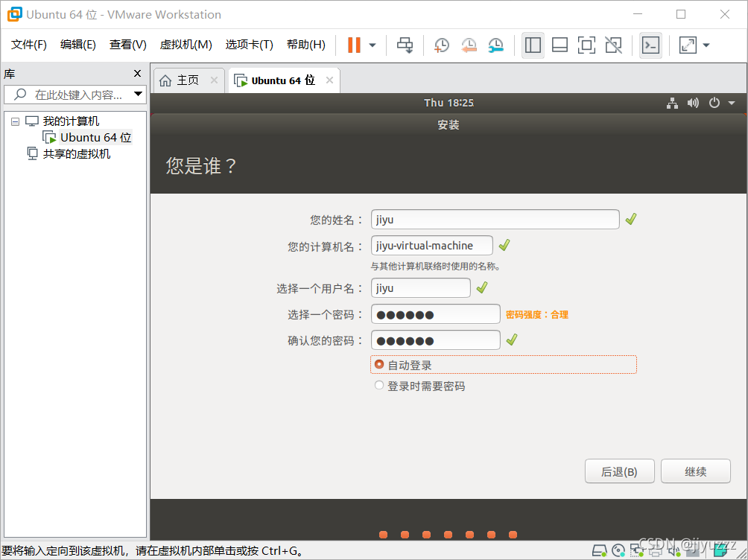
Task: Suspend the virtual machine
Action: (x=353, y=45)
